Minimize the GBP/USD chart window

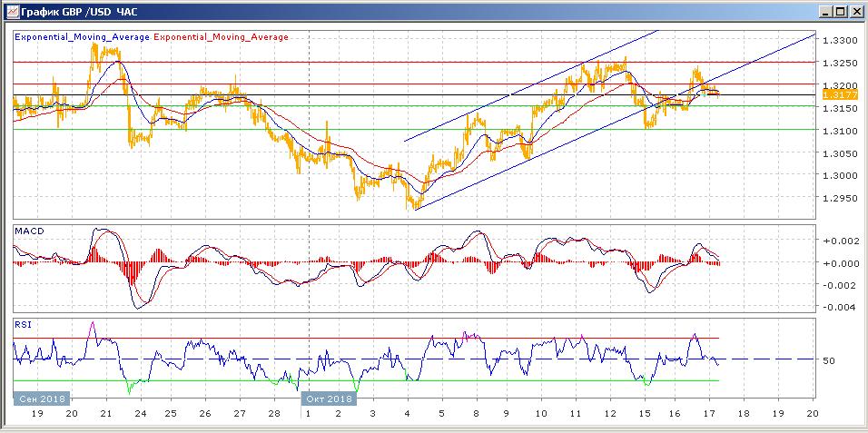coord(826,12)
